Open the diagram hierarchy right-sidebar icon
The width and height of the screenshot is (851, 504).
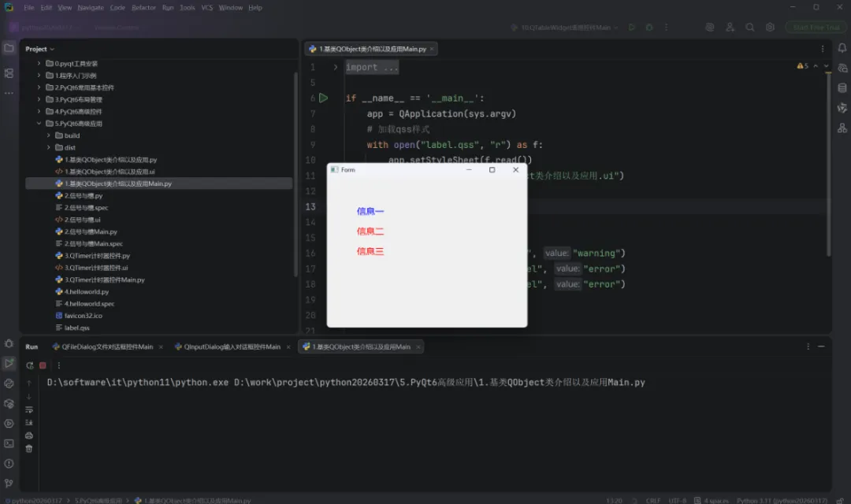coord(842,128)
